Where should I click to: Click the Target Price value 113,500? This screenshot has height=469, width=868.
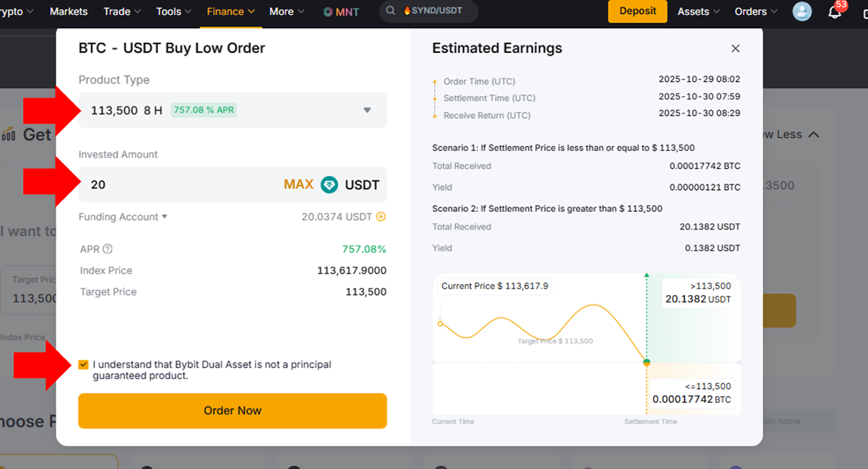coord(366,292)
